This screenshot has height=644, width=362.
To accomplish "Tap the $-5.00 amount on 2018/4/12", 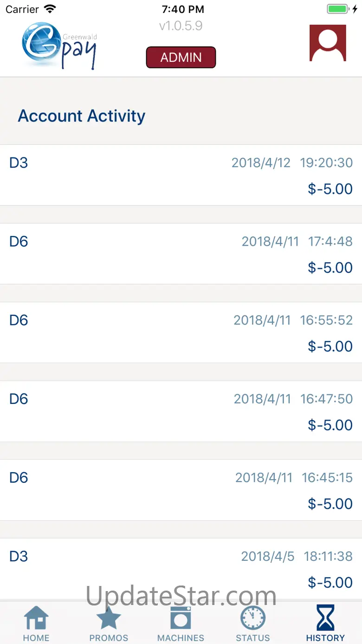I will tap(330, 189).
